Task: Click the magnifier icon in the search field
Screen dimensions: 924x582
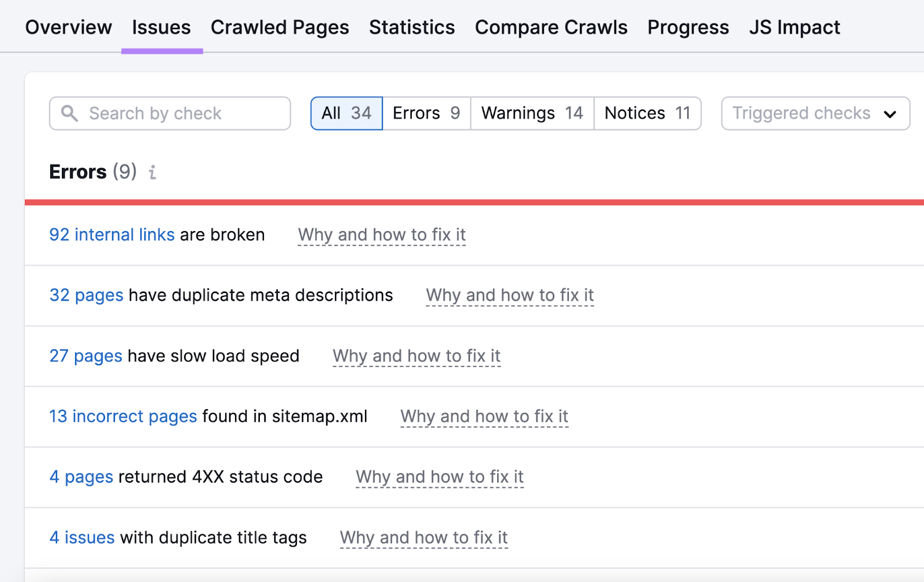Action: [x=70, y=113]
